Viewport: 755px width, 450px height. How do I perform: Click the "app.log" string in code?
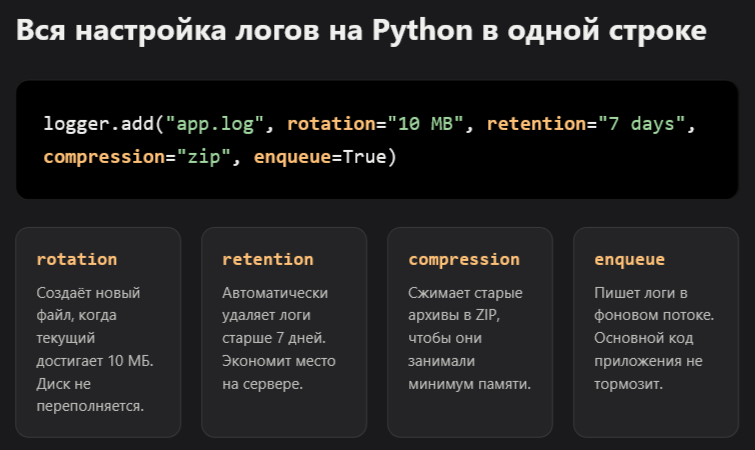coord(215,124)
